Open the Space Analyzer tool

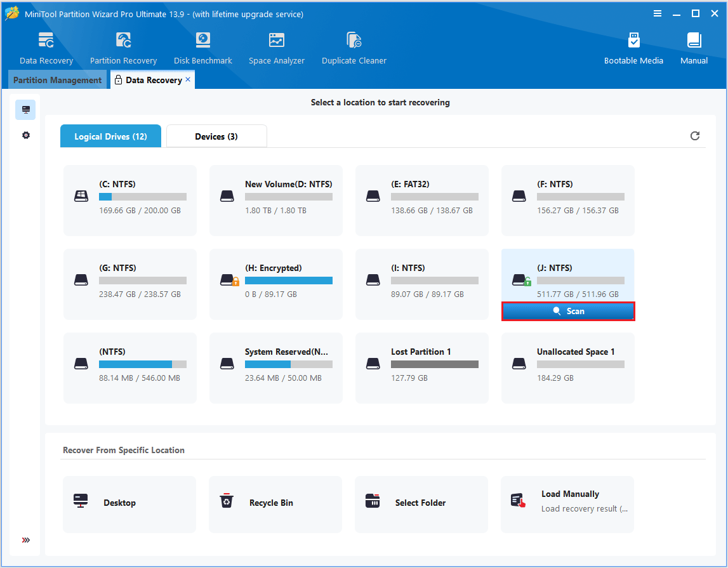pyautogui.click(x=276, y=48)
